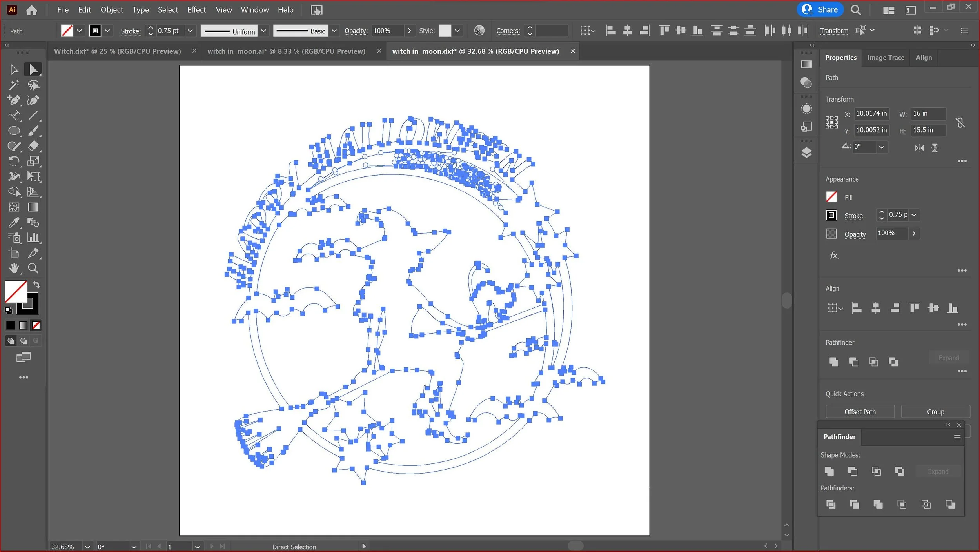Screen dimensions: 980x552
Task: Select the Column Graph tool
Action: point(33,238)
